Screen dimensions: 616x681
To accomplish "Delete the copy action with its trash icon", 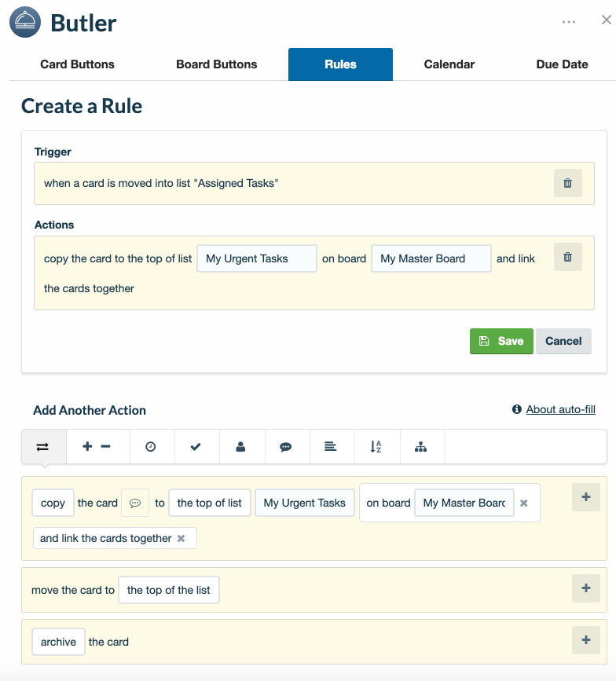I will [568, 257].
